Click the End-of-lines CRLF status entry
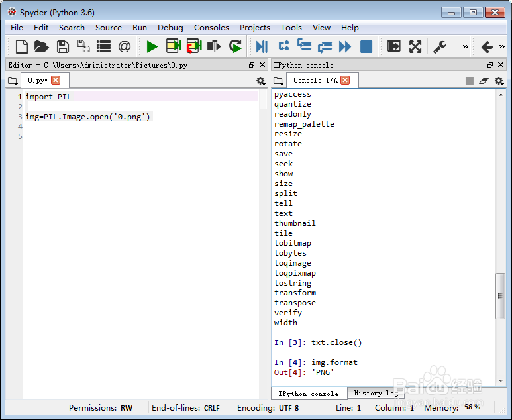 tap(185, 408)
